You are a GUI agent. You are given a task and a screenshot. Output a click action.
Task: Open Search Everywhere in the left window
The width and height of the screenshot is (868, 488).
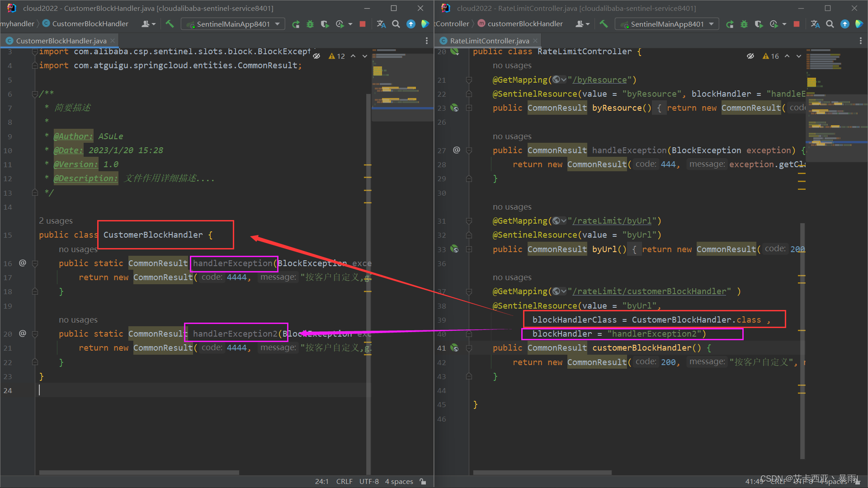tap(396, 24)
